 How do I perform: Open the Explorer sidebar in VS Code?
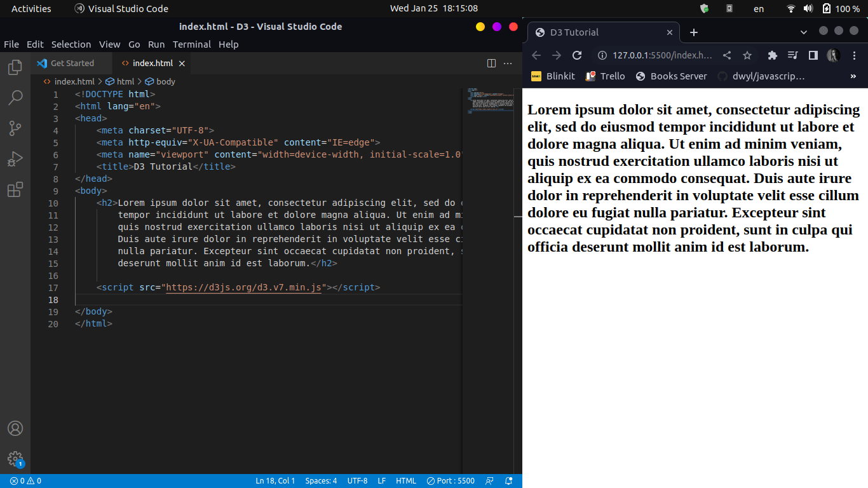15,67
